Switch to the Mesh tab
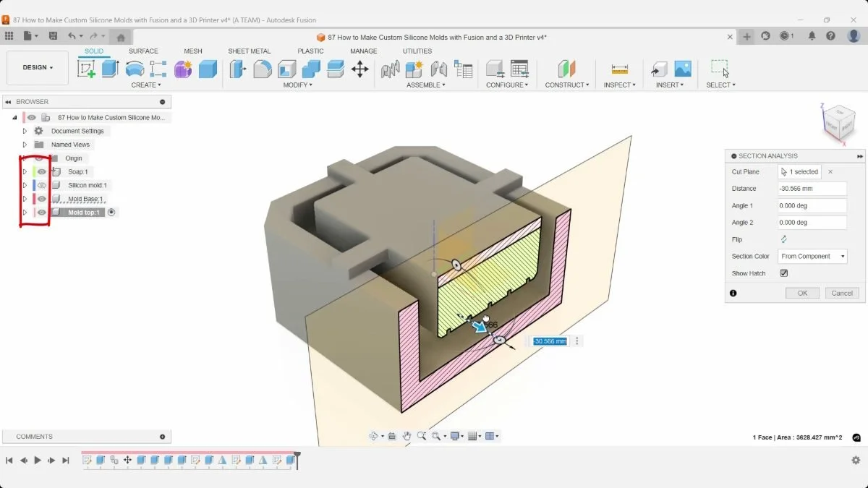Screen dimensions: 868x488 point(193,51)
